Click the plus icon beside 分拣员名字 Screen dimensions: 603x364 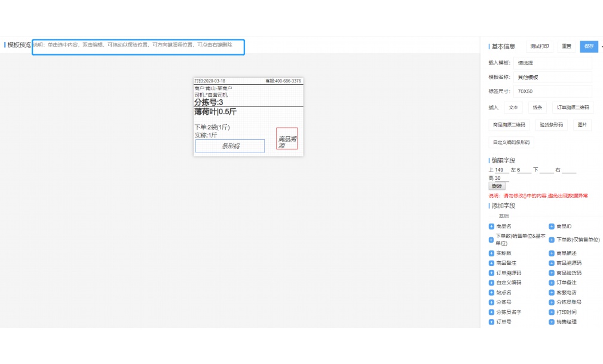[x=491, y=312]
